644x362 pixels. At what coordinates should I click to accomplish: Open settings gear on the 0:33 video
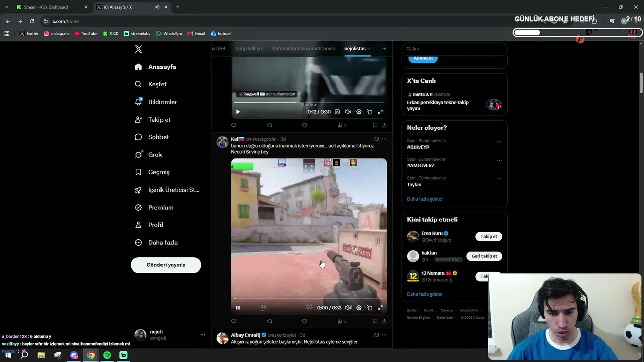[x=359, y=308]
